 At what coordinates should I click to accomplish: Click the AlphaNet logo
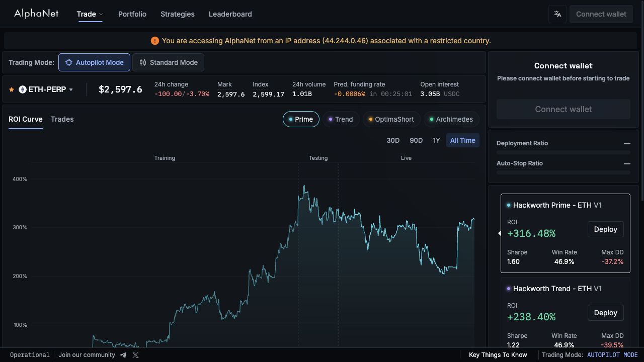point(36,14)
